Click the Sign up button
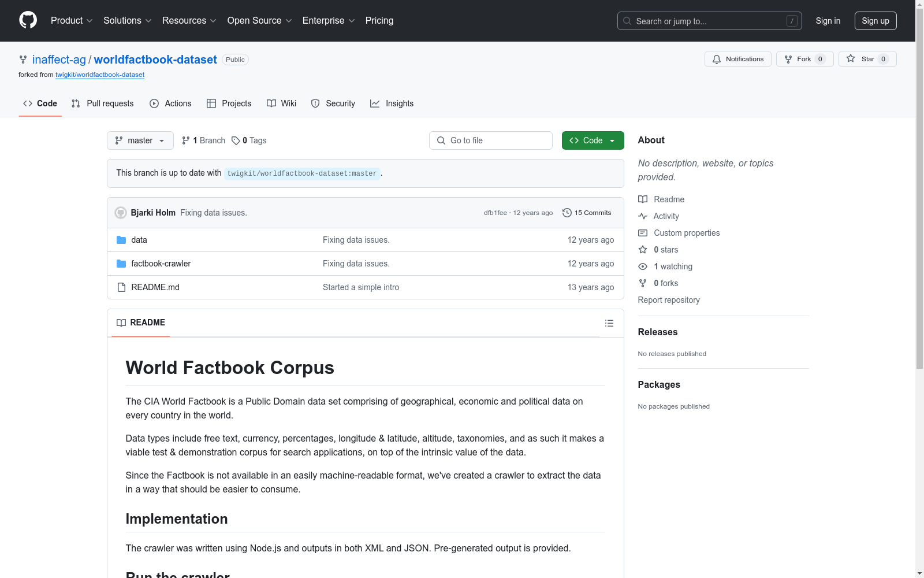The width and height of the screenshot is (924, 578). tap(875, 21)
